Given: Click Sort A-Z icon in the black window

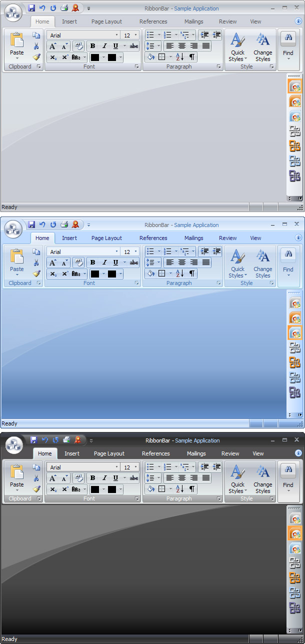Looking at the screenshot, I should [x=180, y=489].
